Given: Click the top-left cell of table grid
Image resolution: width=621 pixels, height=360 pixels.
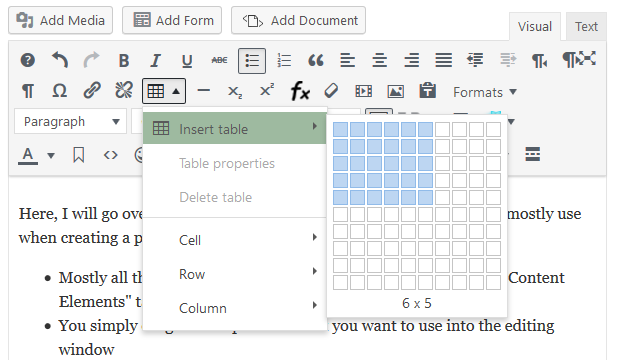Looking at the screenshot, I should point(340,130).
